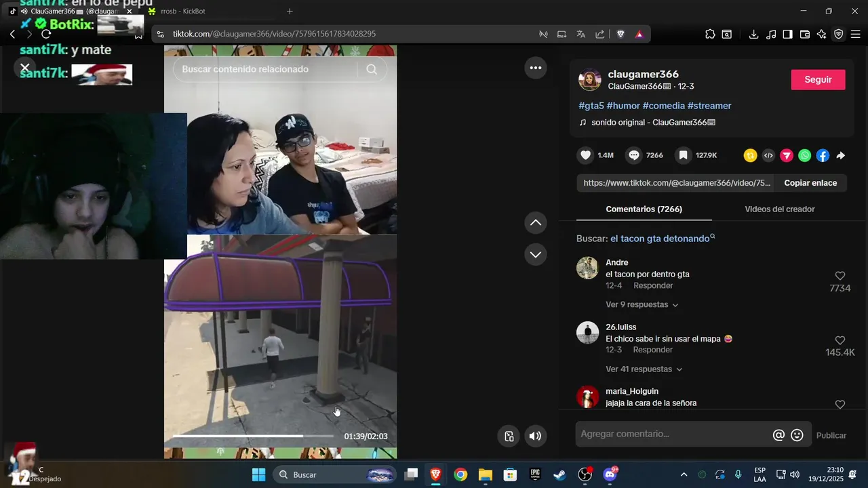
Task: Save the video with the bookmark icon
Action: (x=684, y=155)
